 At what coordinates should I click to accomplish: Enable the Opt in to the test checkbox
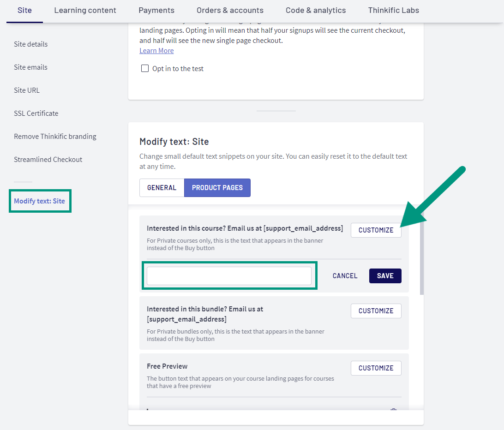click(x=145, y=68)
